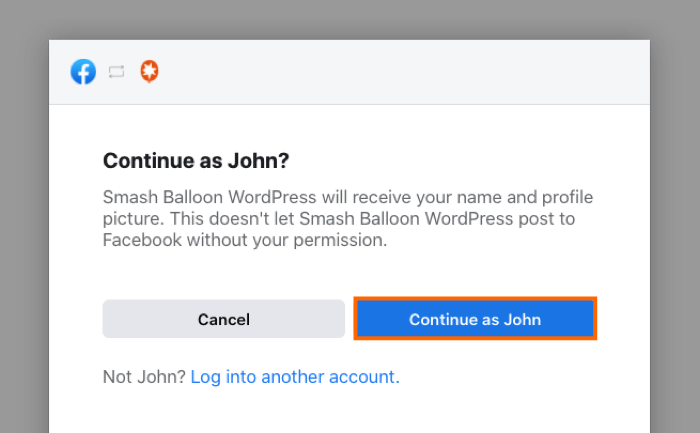Cancel the Facebook login prompt
The image size is (700, 433).
223,320
